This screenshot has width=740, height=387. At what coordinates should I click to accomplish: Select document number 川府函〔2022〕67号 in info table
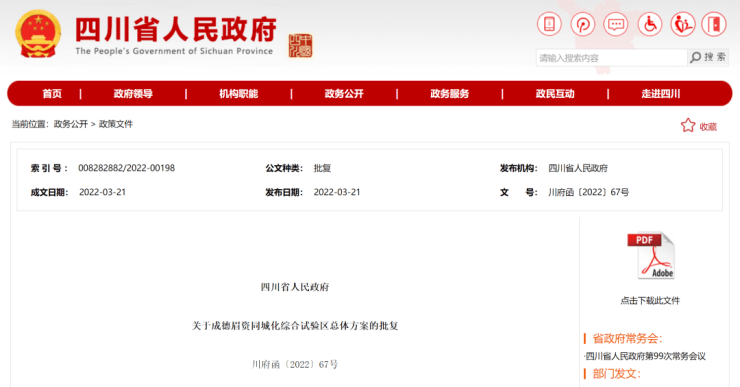(x=589, y=192)
